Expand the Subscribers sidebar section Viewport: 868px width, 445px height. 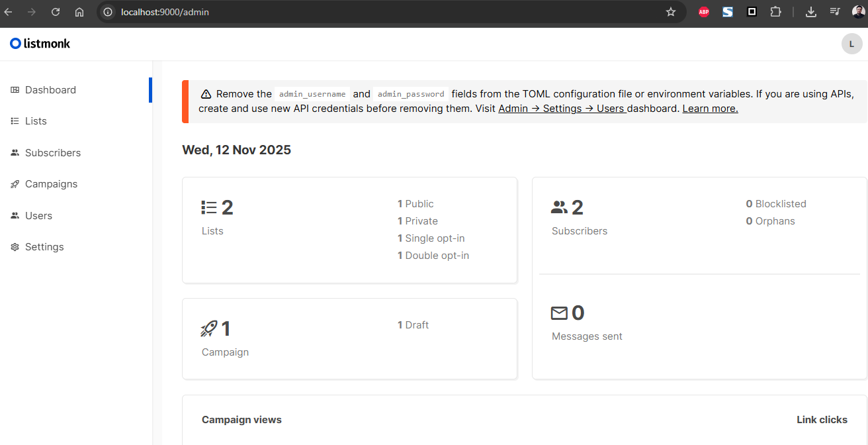[52, 153]
